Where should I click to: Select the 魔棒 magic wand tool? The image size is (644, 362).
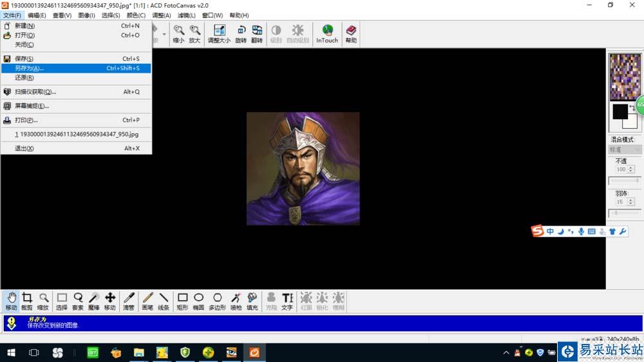(93, 301)
